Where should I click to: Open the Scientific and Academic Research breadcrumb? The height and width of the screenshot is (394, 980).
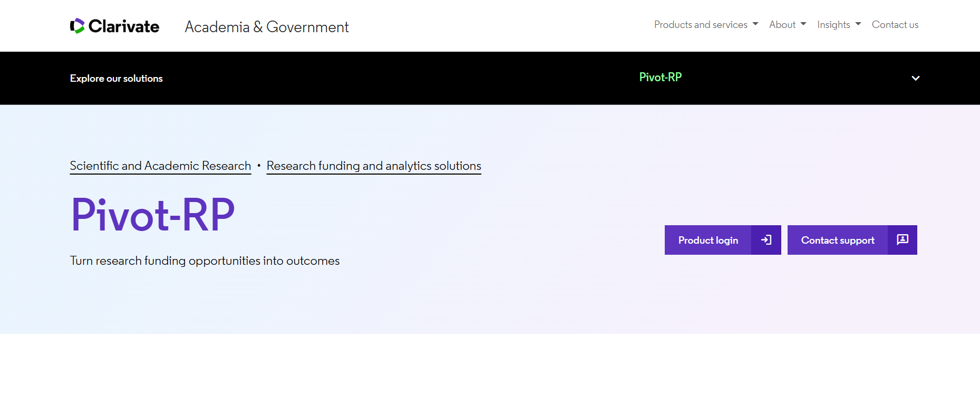(160, 166)
